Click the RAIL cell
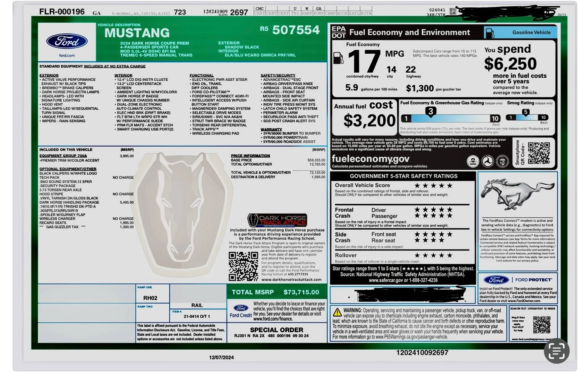 (x=197, y=305)
